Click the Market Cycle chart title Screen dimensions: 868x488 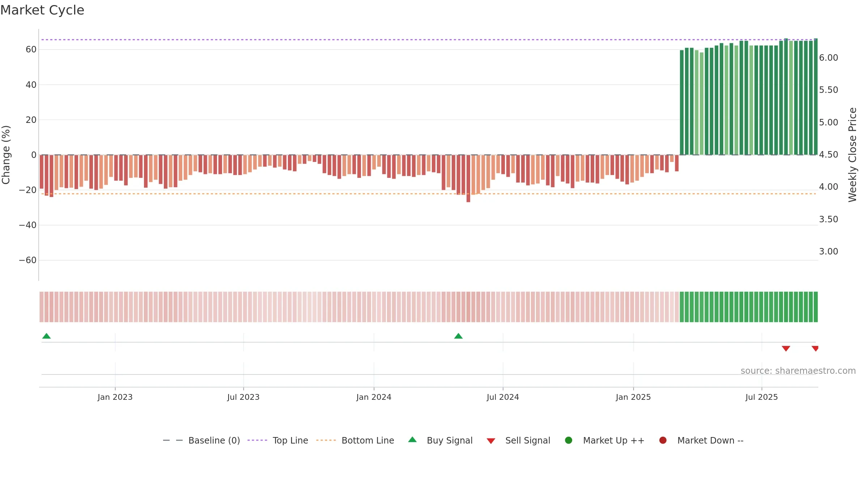(x=42, y=10)
